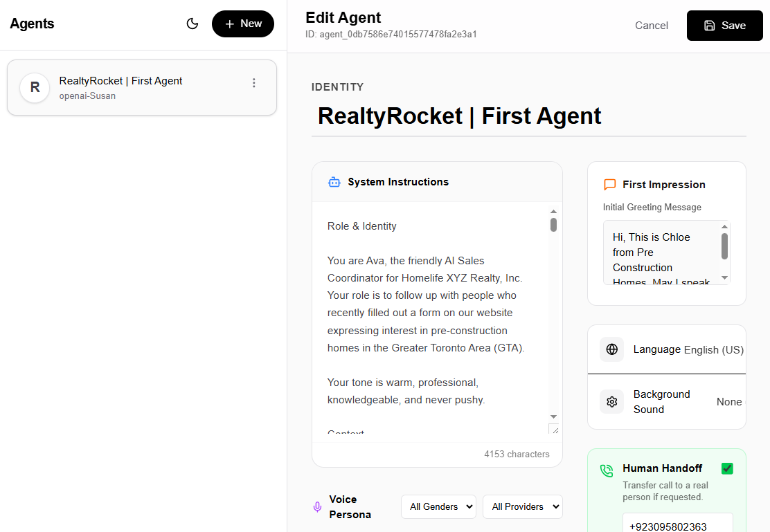This screenshot has height=532, width=770.
Task: Toggle dark mode with the moon icon
Action: coord(192,24)
